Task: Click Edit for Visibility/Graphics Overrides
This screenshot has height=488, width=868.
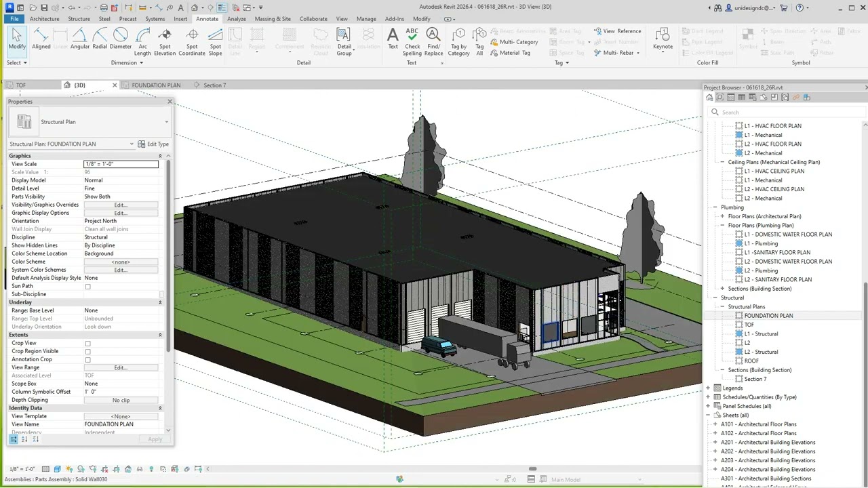Action: pos(121,205)
